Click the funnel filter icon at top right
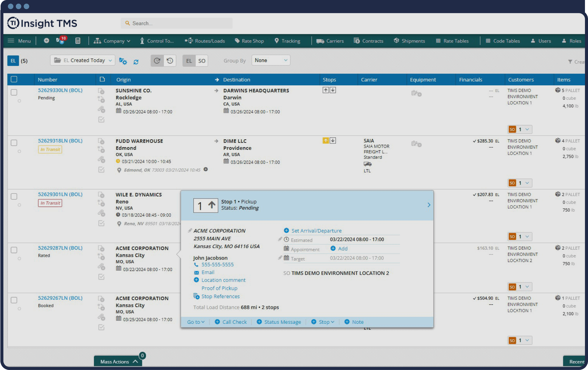The width and height of the screenshot is (588, 370). pyautogui.click(x=570, y=62)
